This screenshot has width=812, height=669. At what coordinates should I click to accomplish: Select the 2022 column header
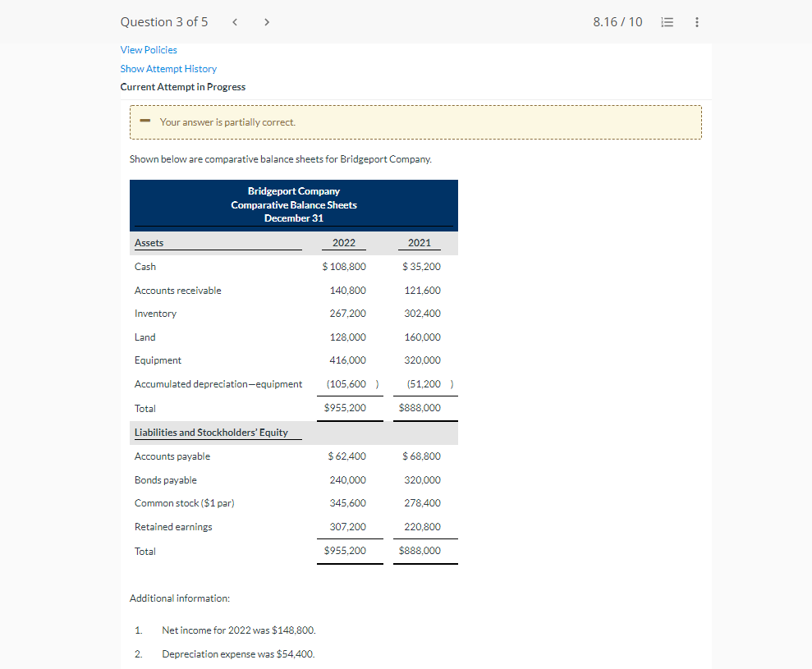344,243
